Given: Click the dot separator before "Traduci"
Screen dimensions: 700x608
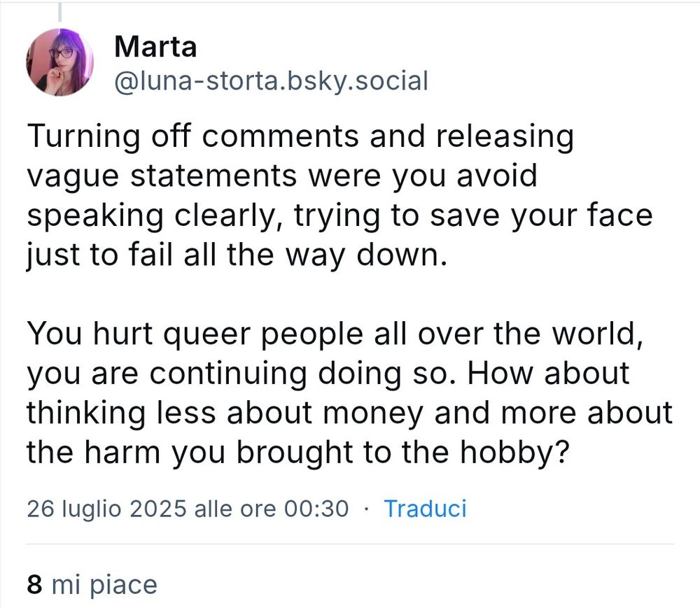Looking at the screenshot, I should coord(367,509).
